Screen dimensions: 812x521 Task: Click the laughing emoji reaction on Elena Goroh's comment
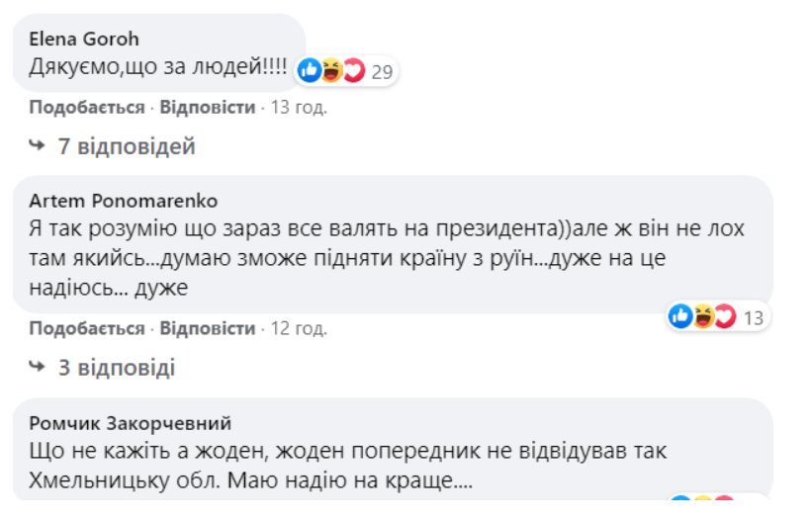331,70
